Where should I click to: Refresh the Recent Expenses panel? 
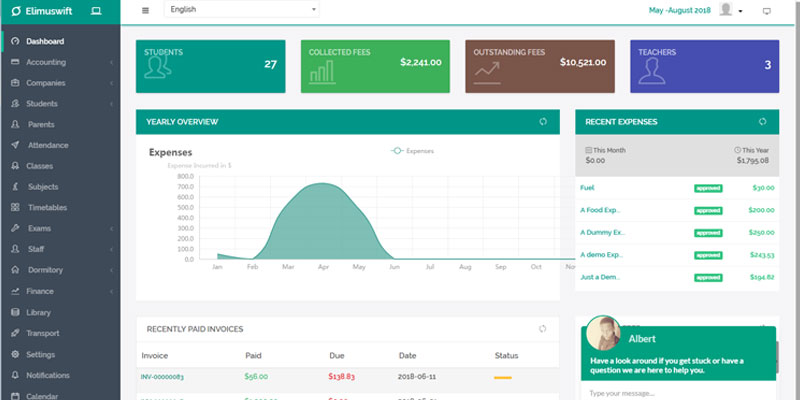(x=762, y=122)
